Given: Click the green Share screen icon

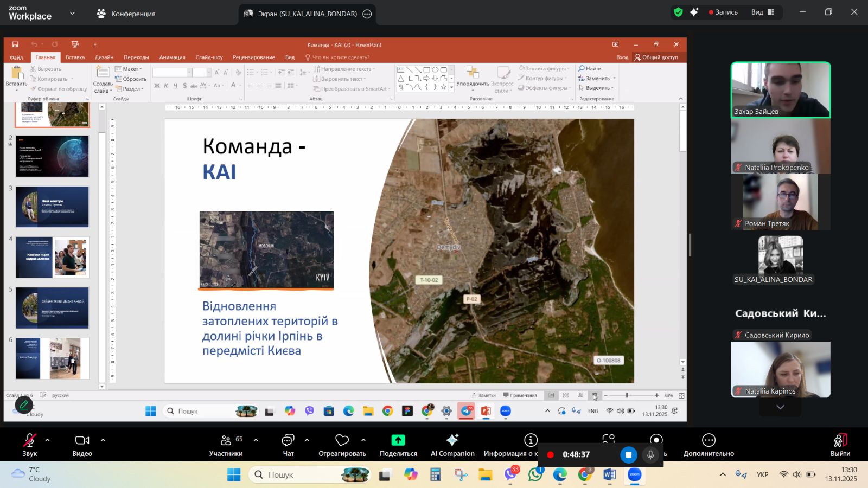Looking at the screenshot, I should click(398, 440).
